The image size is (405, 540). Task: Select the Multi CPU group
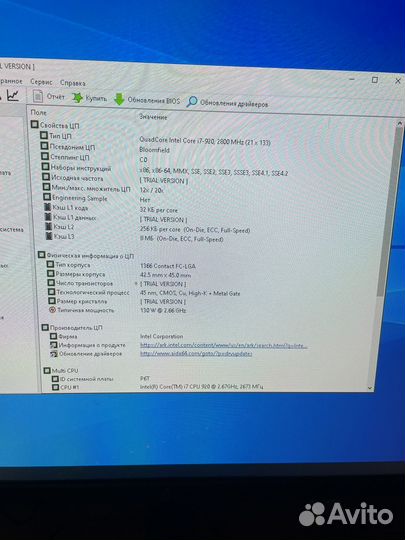click(x=61, y=371)
